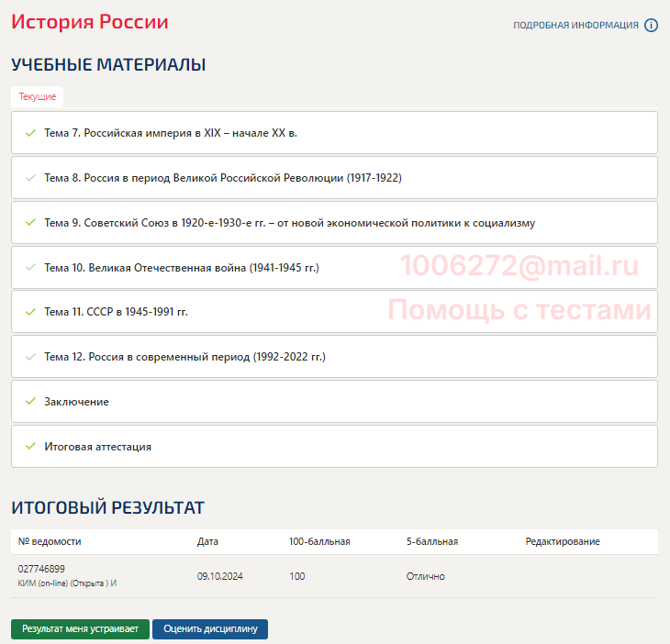This screenshot has height=644, width=670.
Task: Click the green checkmark icon for Тема 11
Action: (x=30, y=312)
